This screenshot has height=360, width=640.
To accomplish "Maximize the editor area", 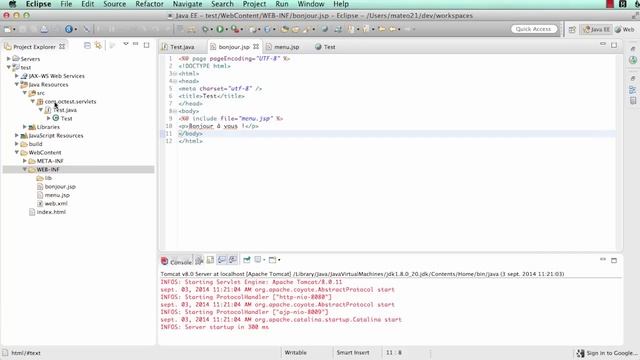I will click(614, 45).
